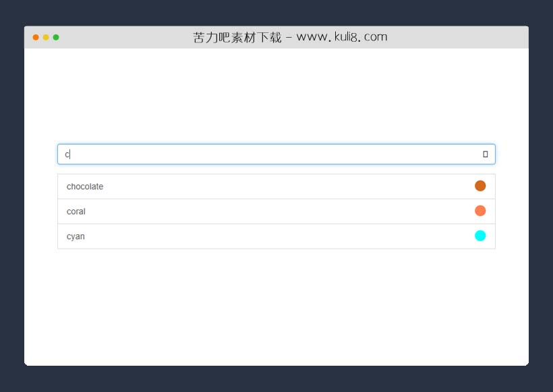Select the chocolate brown color circle
Viewport: 553px width, 392px height.
(x=480, y=186)
